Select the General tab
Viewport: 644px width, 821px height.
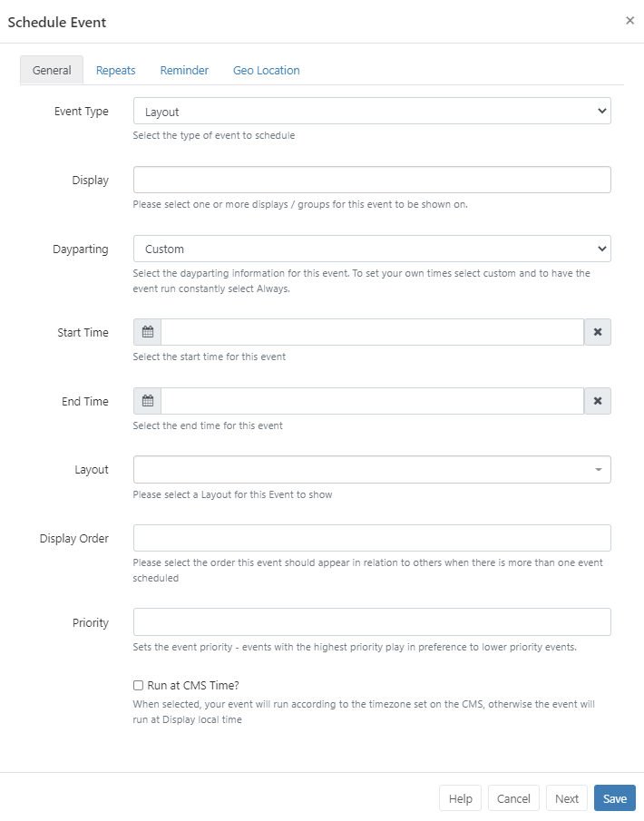coord(51,70)
